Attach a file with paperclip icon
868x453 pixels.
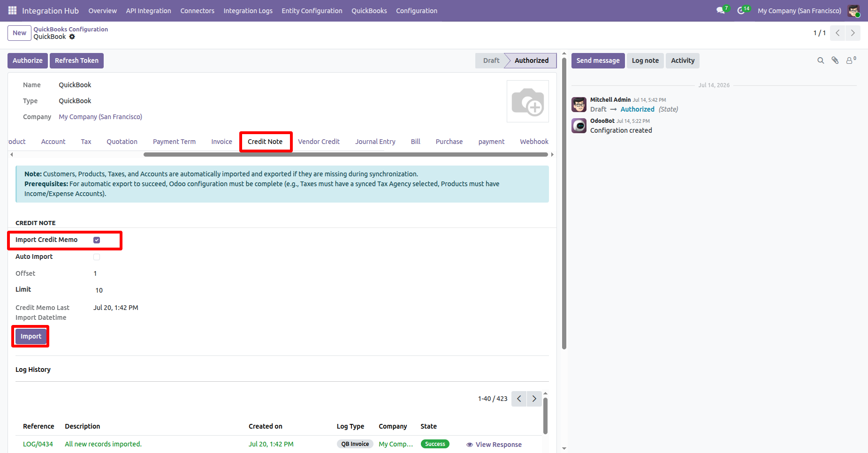click(x=835, y=60)
